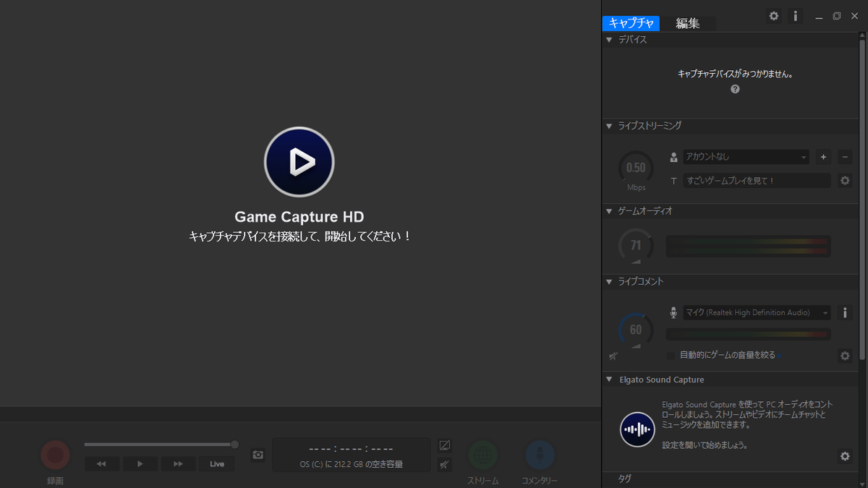
Task: Click the stream title field すごいゲームプレイを見て！
Action: [757, 180]
